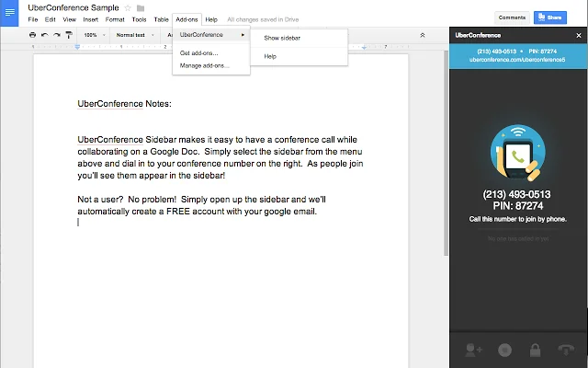Click the record button in sidebar
This screenshot has width=588, height=368.
504,350
